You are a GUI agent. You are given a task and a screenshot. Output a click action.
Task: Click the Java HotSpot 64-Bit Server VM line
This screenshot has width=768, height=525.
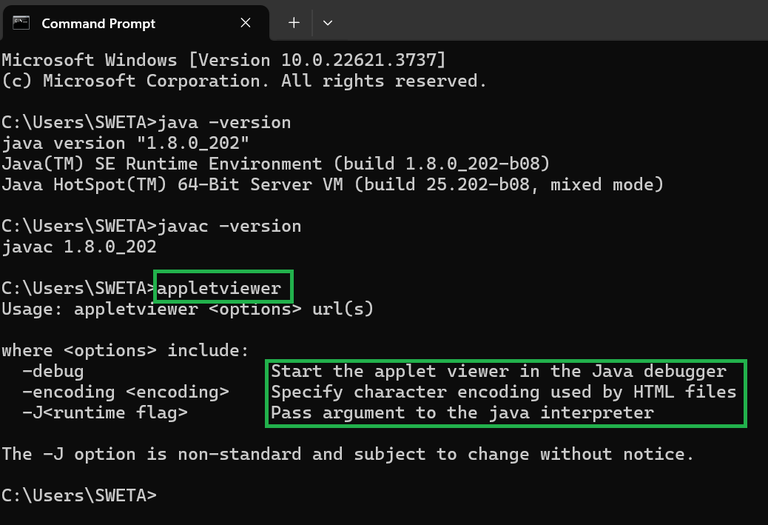coord(333,185)
